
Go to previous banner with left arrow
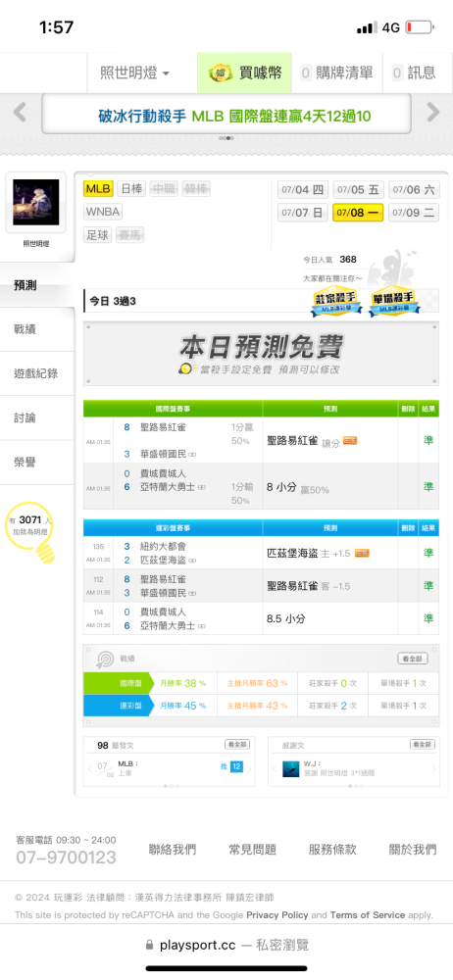tap(20, 113)
